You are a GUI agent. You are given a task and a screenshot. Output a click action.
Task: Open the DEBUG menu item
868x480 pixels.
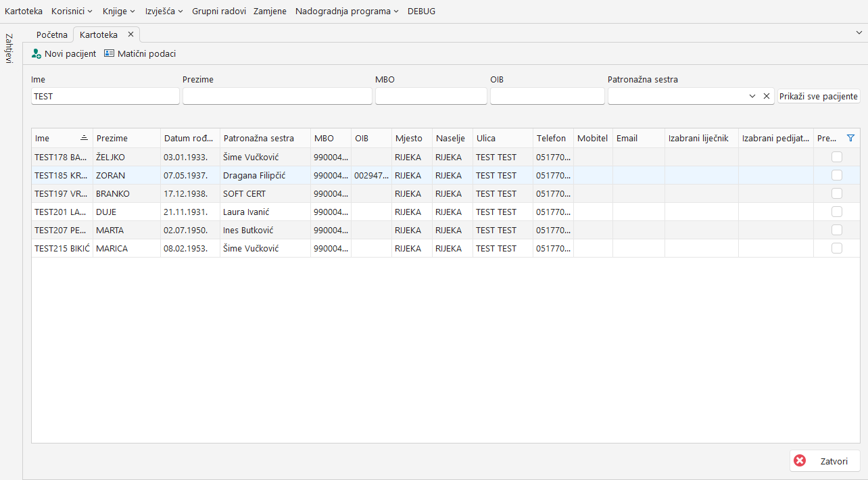[421, 11]
